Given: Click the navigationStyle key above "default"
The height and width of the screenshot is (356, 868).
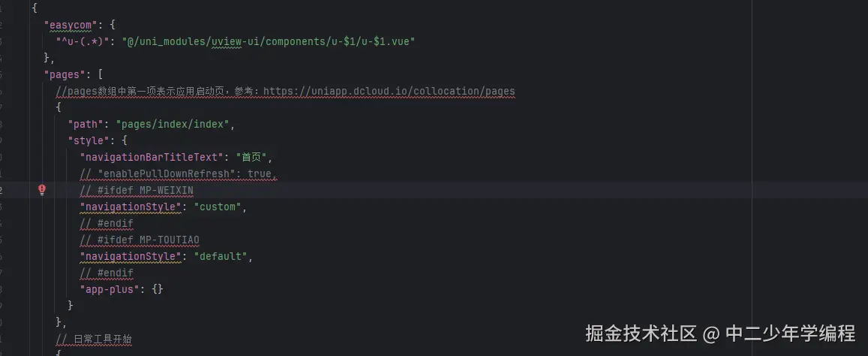Looking at the screenshot, I should pyautogui.click(x=131, y=256).
